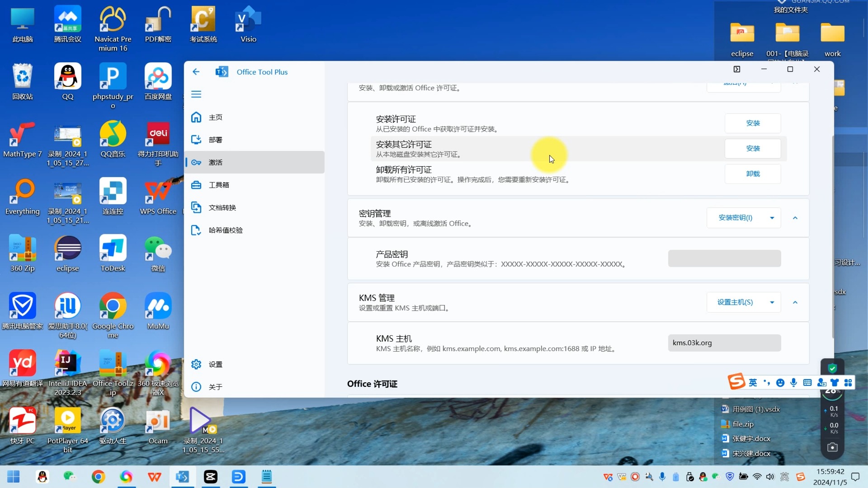Toggle the hamburger navigation menu
This screenshot has height=488, width=868.
[x=196, y=94]
